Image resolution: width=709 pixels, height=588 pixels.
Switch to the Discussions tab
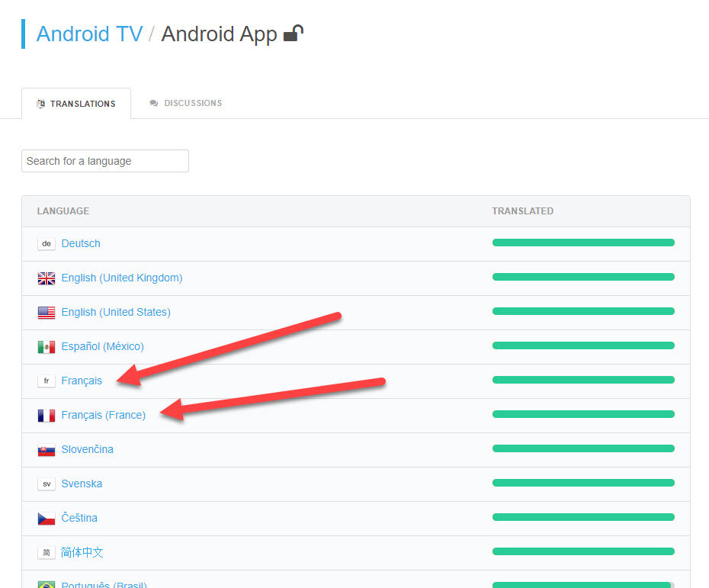pyautogui.click(x=186, y=103)
